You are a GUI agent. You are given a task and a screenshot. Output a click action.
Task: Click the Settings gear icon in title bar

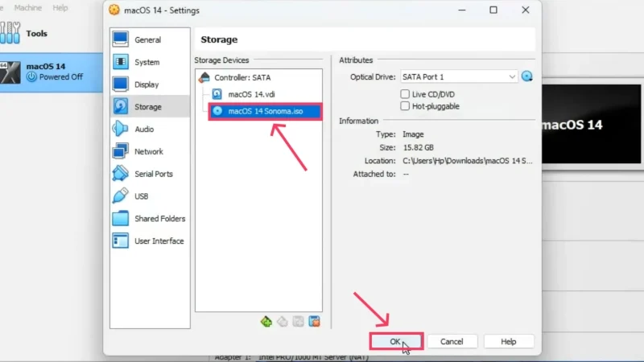point(114,10)
